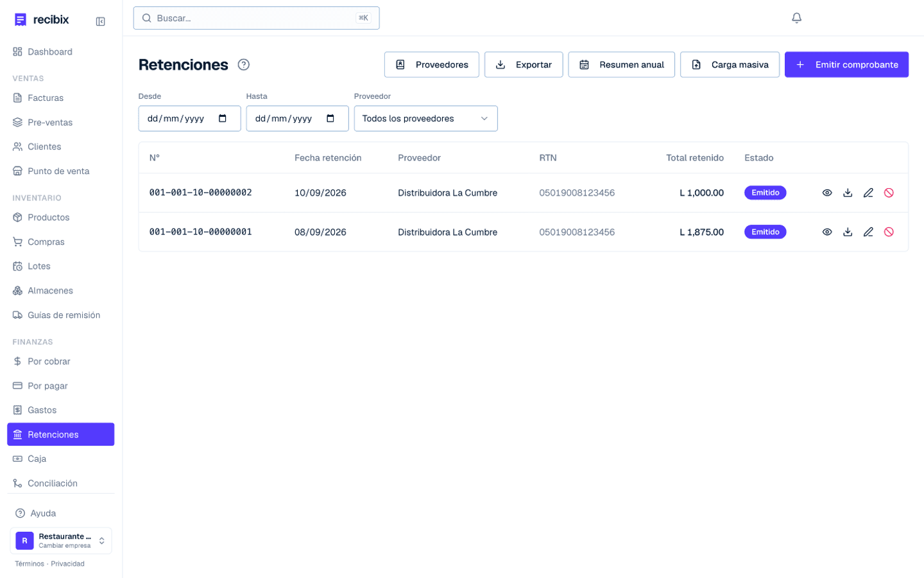Download retention 001-001-10-00000002
This screenshot has width=924, height=578.
(848, 193)
